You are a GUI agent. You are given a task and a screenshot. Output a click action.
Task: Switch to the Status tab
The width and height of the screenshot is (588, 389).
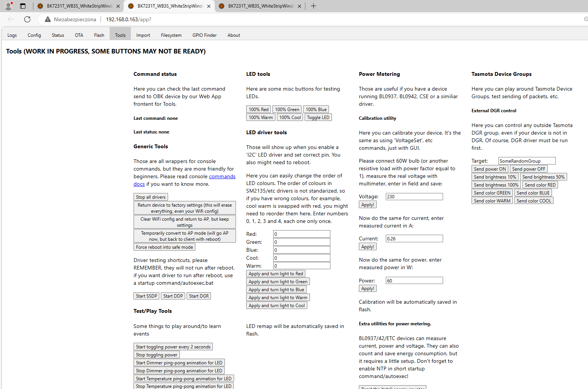(58, 35)
